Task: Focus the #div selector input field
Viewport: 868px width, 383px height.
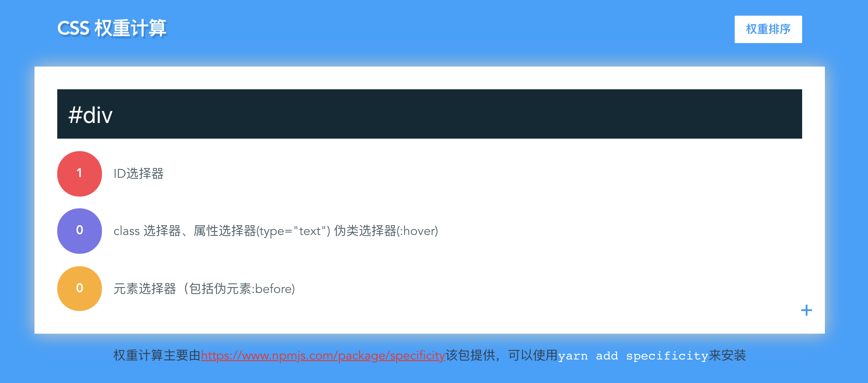Action: click(430, 114)
